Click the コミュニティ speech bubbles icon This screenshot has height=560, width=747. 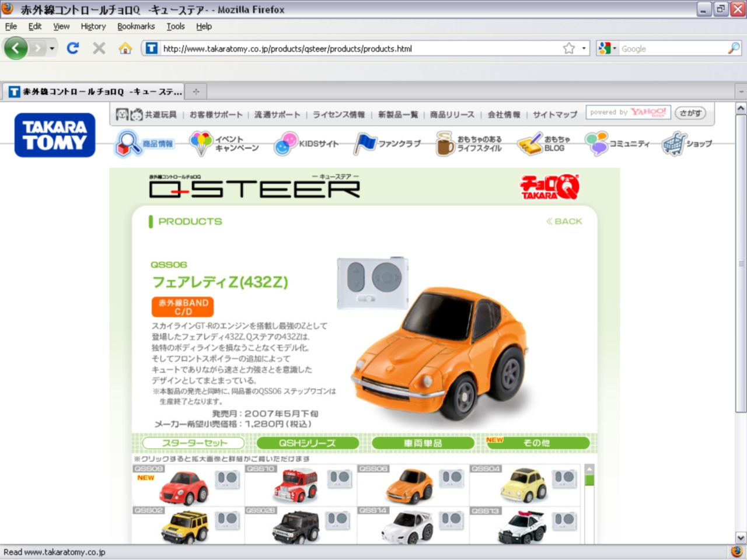click(596, 143)
